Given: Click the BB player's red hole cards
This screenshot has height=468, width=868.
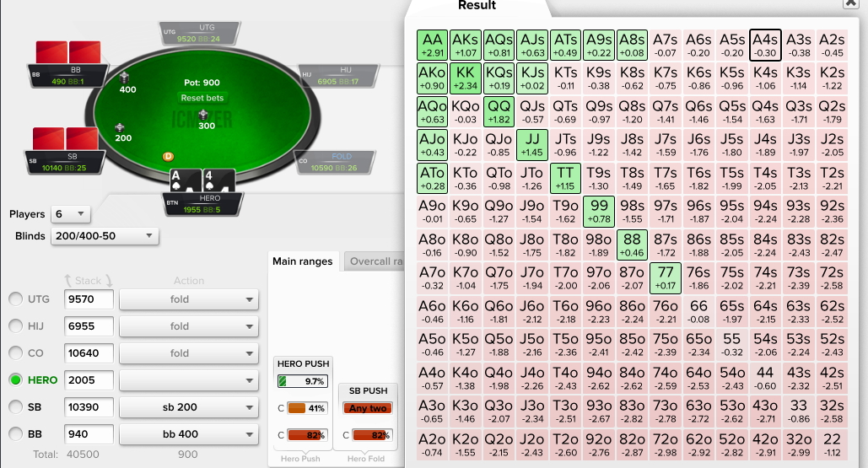Looking at the screenshot, I should [68, 52].
